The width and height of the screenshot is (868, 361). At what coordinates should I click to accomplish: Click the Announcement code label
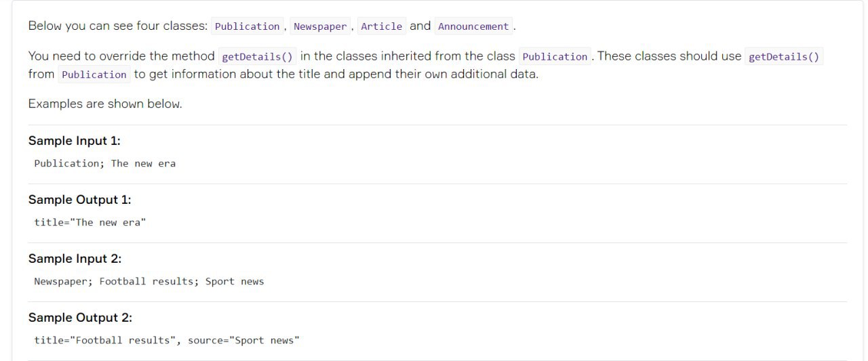[x=473, y=26]
